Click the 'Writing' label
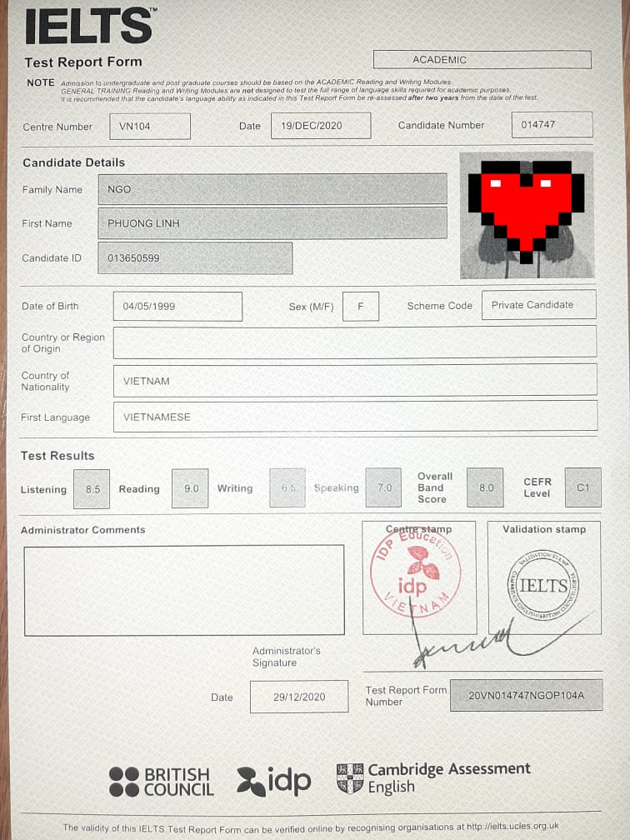Image resolution: width=630 pixels, height=840 pixels. tap(235, 488)
